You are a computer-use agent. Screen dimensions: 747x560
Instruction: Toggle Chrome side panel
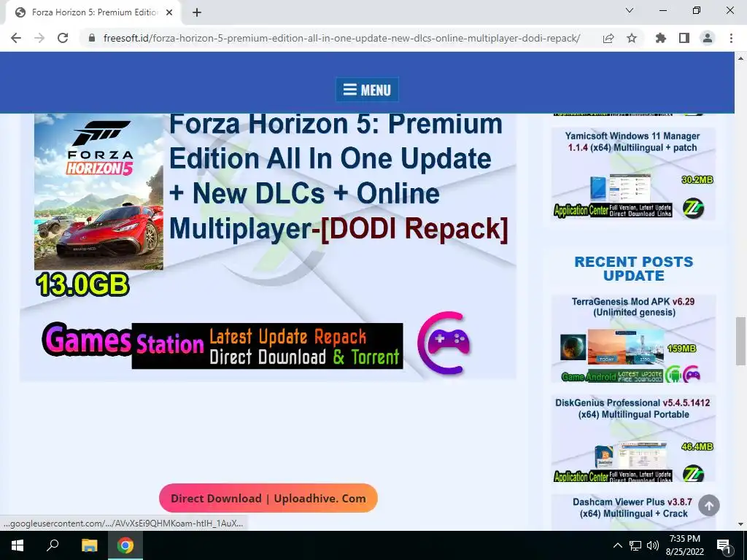pos(684,38)
